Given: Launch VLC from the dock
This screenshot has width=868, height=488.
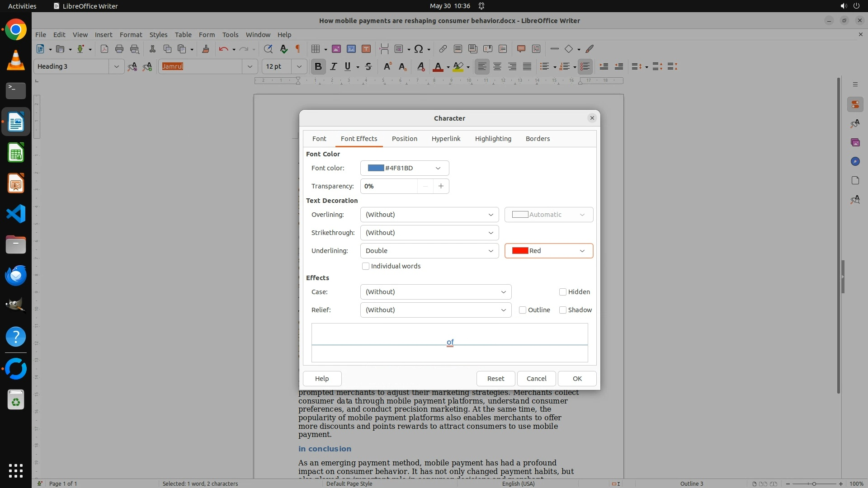Looking at the screenshot, I should pyautogui.click(x=16, y=60).
